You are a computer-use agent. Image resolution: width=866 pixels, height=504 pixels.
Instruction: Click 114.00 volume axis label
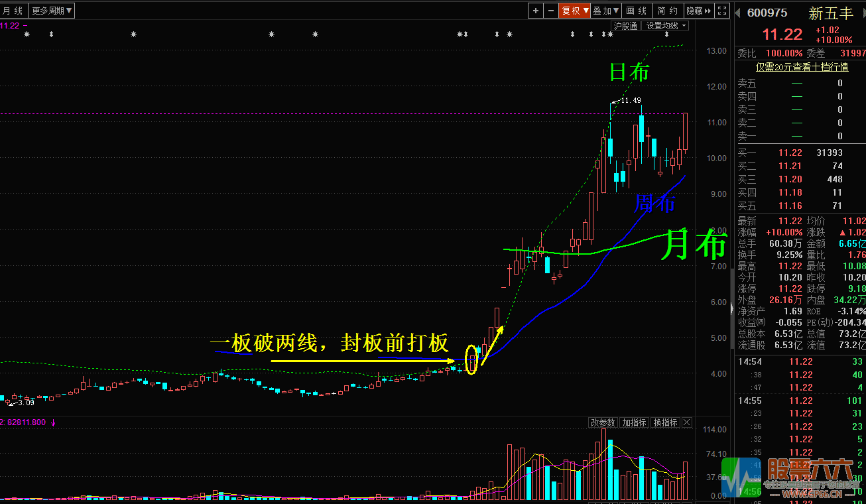[714, 430]
